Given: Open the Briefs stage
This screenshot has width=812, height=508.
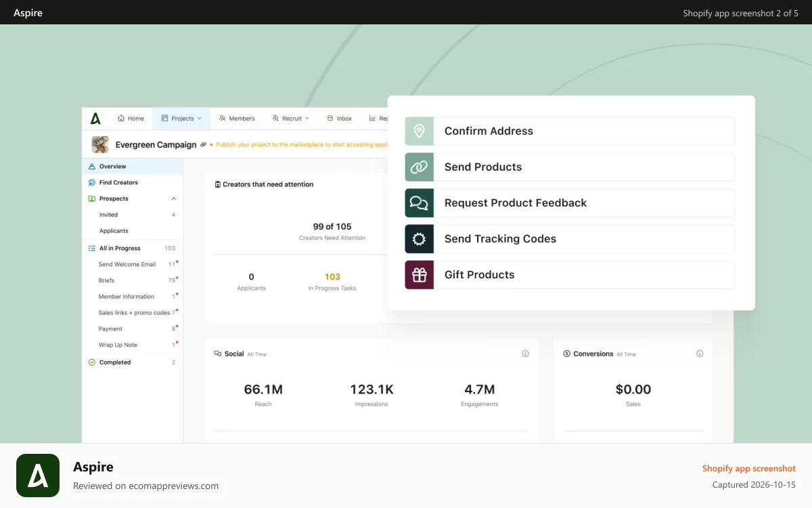Looking at the screenshot, I should coord(133,280).
